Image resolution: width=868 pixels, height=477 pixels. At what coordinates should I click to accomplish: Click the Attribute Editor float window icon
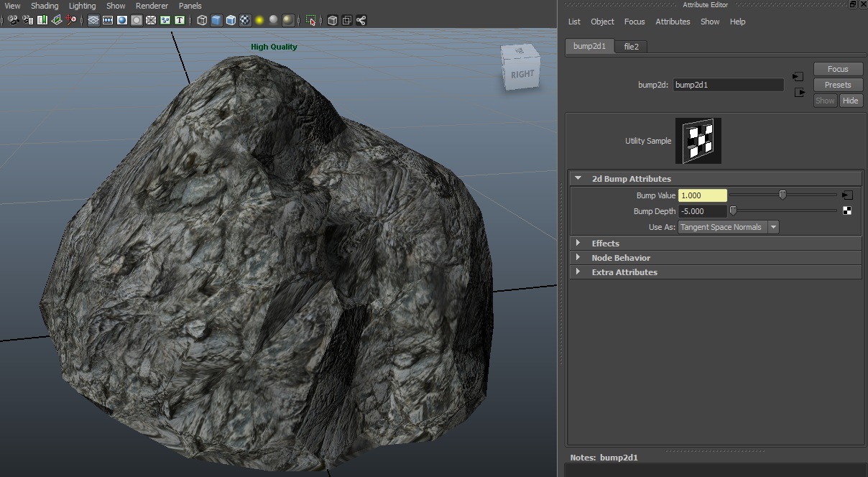(852, 4)
